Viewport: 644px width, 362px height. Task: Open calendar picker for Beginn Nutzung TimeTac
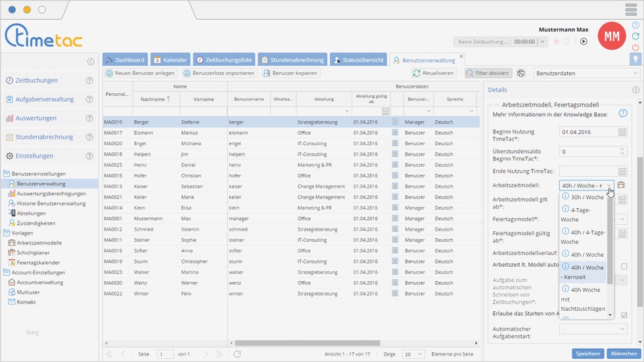(622, 132)
